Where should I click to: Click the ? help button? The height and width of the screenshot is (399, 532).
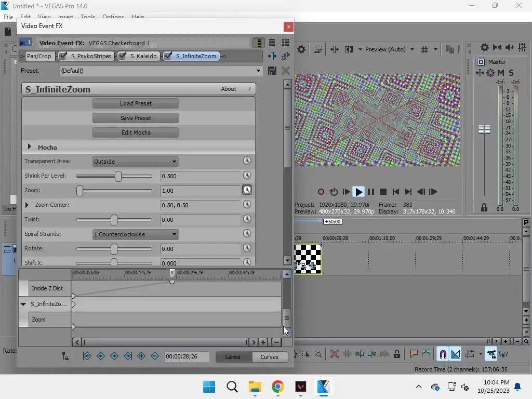coord(249,89)
